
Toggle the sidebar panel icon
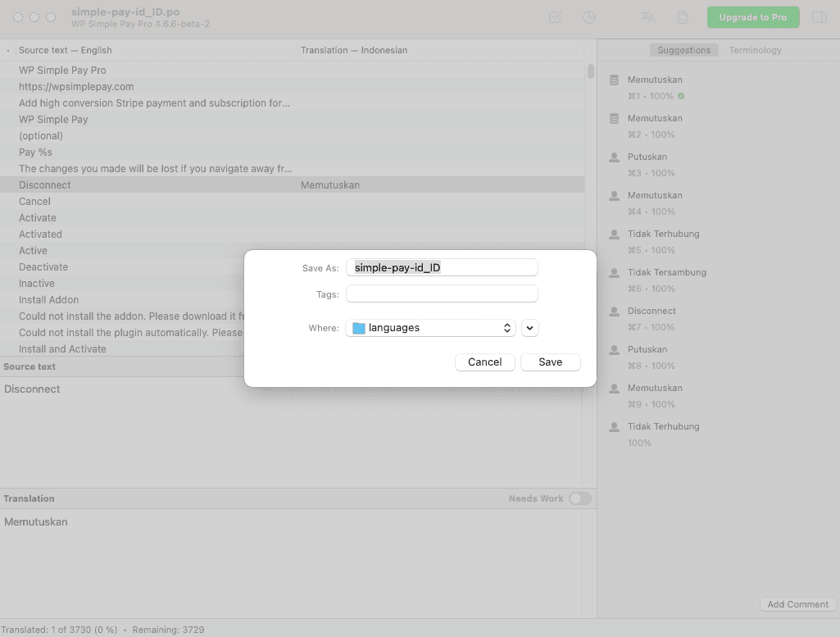tap(820, 17)
